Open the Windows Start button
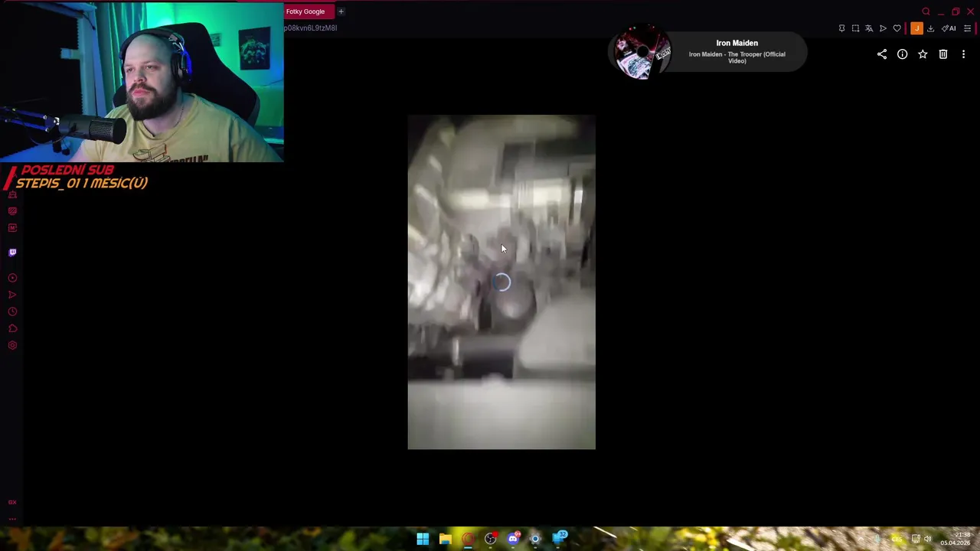Screen dimensions: 980x551 [423, 539]
